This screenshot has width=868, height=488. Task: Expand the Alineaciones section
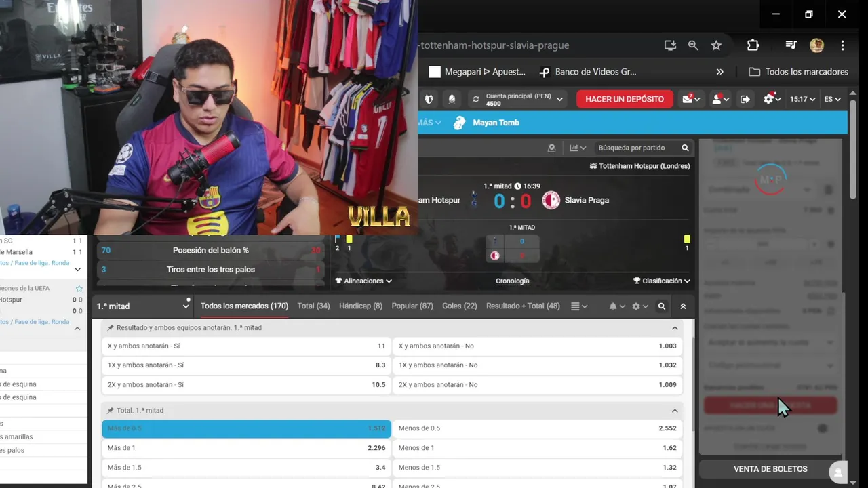click(363, 281)
